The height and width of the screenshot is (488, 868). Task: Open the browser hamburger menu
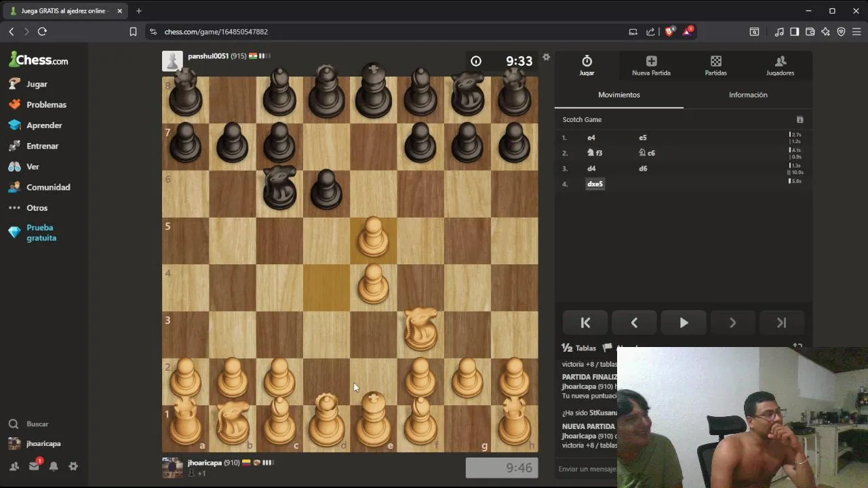tap(856, 32)
